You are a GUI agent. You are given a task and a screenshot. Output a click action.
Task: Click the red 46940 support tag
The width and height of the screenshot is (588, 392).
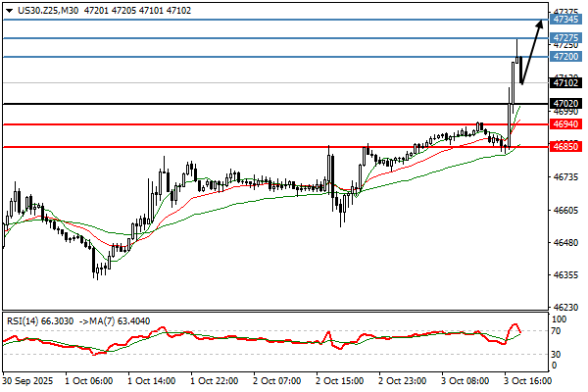(x=565, y=124)
